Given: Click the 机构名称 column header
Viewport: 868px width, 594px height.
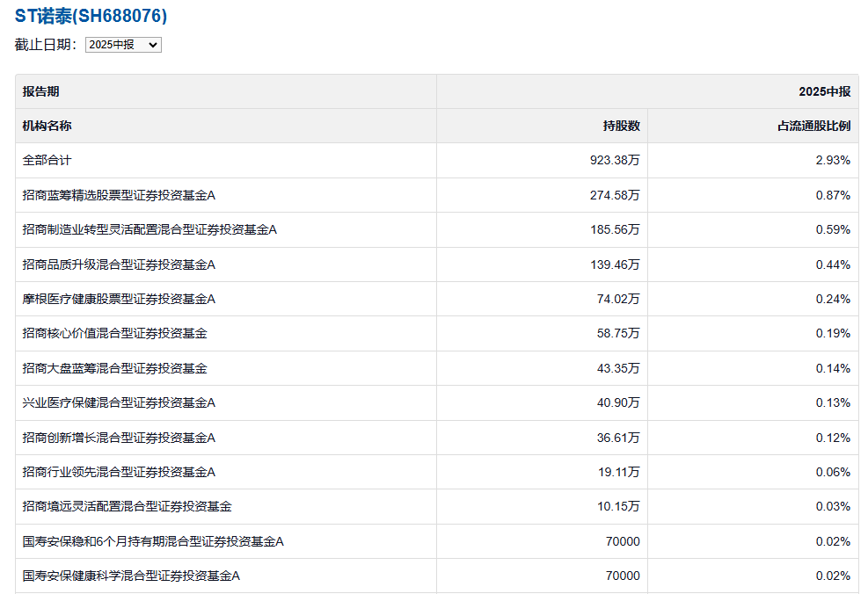Looking at the screenshot, I should [47, 125].
